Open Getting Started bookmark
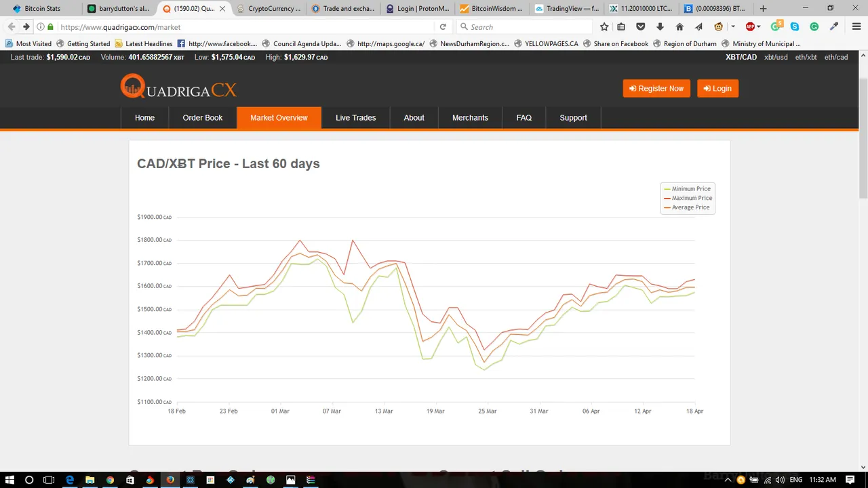The width and height of the screenshot is (868, 488). [x=82, y=43]
